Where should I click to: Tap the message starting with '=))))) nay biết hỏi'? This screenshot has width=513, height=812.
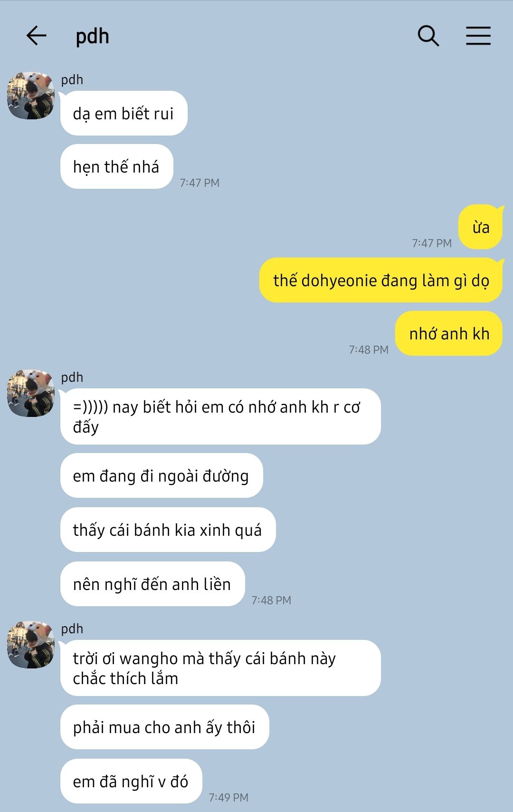point(220,416)
